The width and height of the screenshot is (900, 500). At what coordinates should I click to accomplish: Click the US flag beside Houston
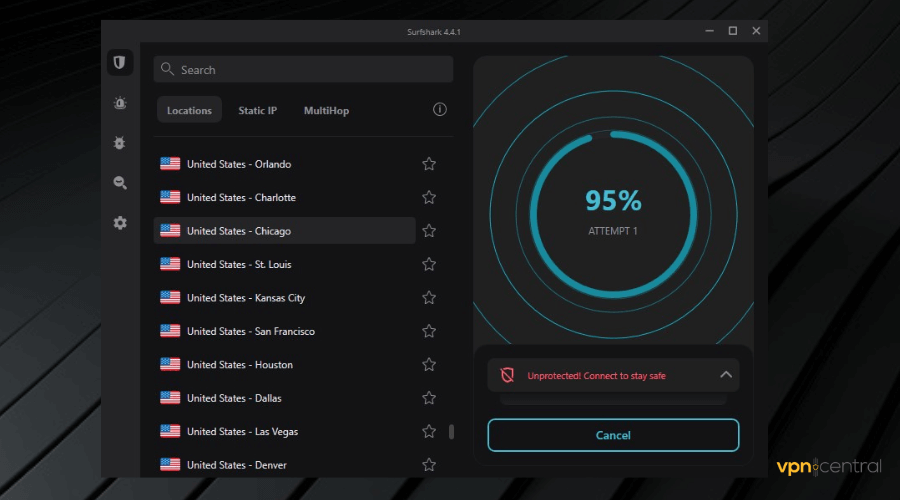click(x=170, y=364)
